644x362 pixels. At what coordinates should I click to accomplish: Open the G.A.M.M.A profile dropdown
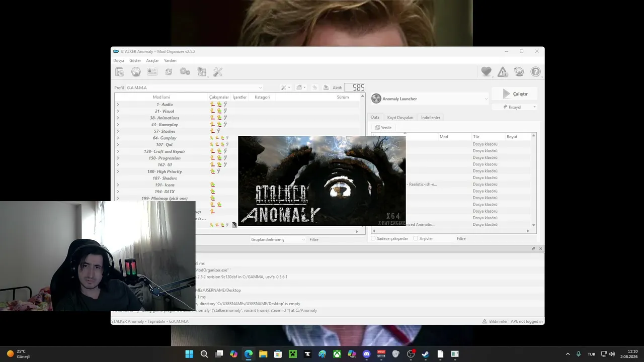(x=194, y=87)
